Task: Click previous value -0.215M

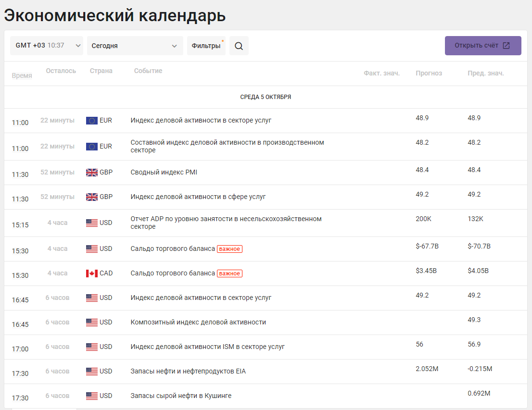Action: (480, 369)
